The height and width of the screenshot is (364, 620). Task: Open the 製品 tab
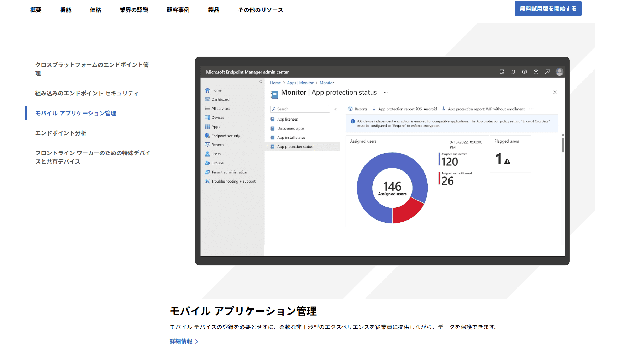214,10
